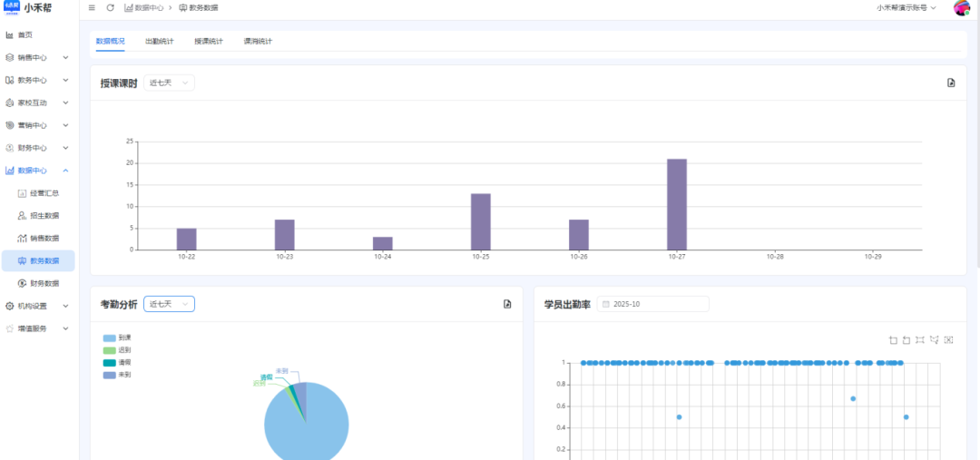Image resolution: width=980 pixels, height=460 pixels.
Task: Open the user avatar in the top right
Action: coord(962,8)
